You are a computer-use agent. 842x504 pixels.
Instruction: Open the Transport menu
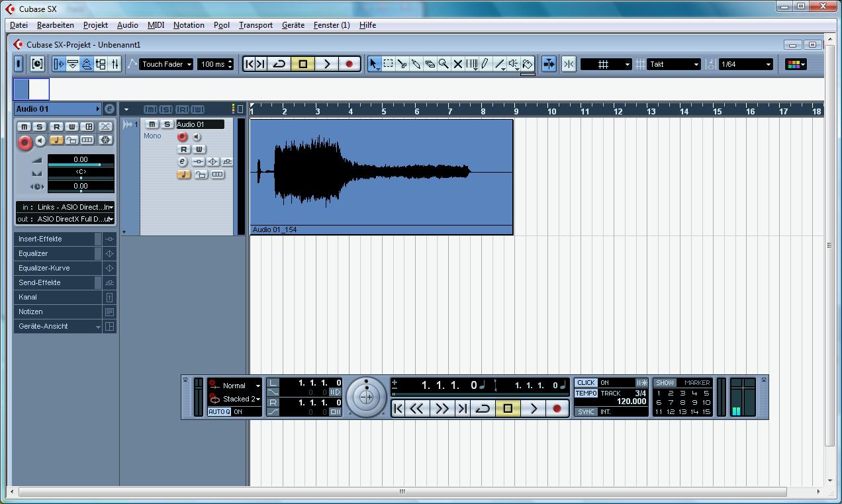[256, 25]
